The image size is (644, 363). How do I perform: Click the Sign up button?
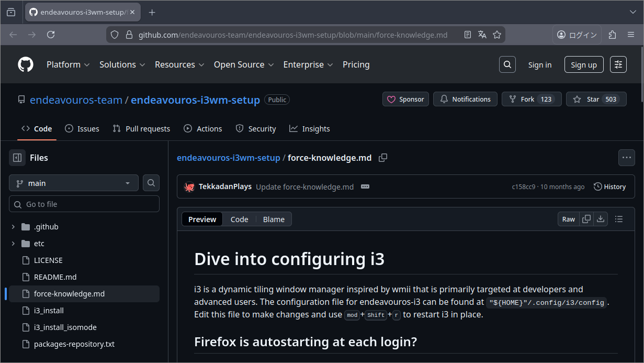coord(583,65)
